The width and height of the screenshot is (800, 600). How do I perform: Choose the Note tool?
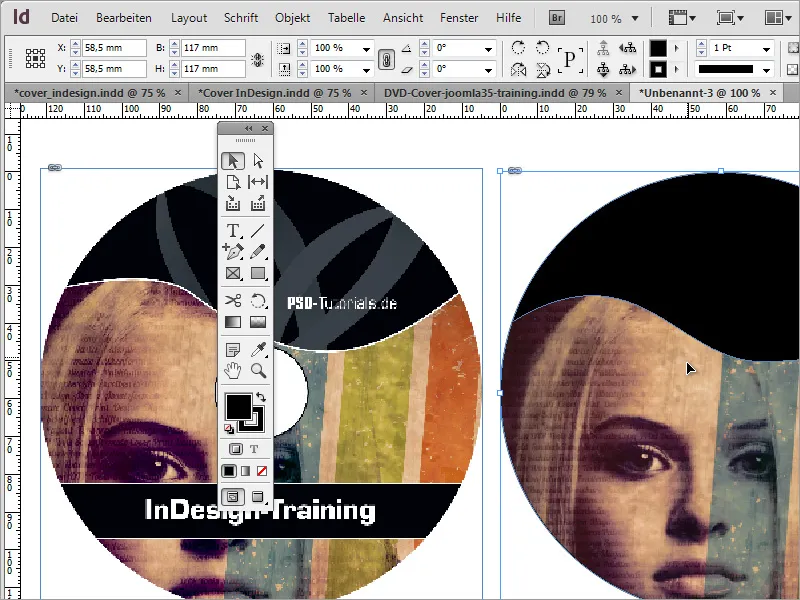click(233, 349)
